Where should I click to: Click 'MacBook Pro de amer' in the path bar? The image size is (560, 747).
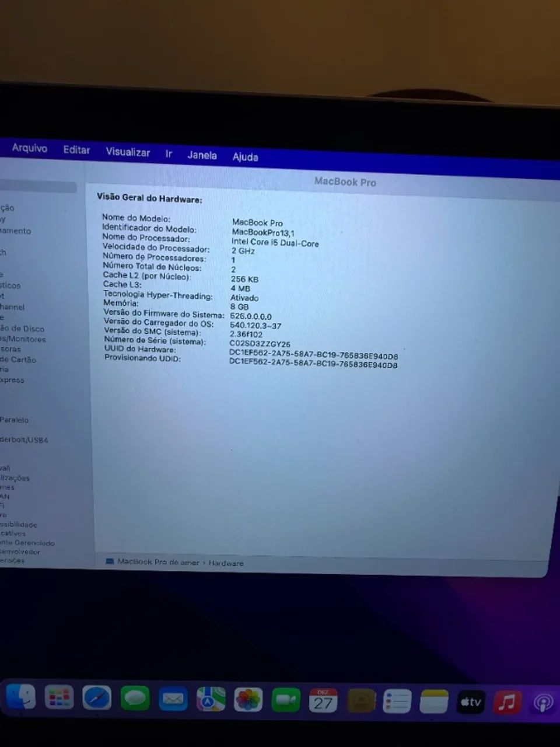click(x=158, y=562)
